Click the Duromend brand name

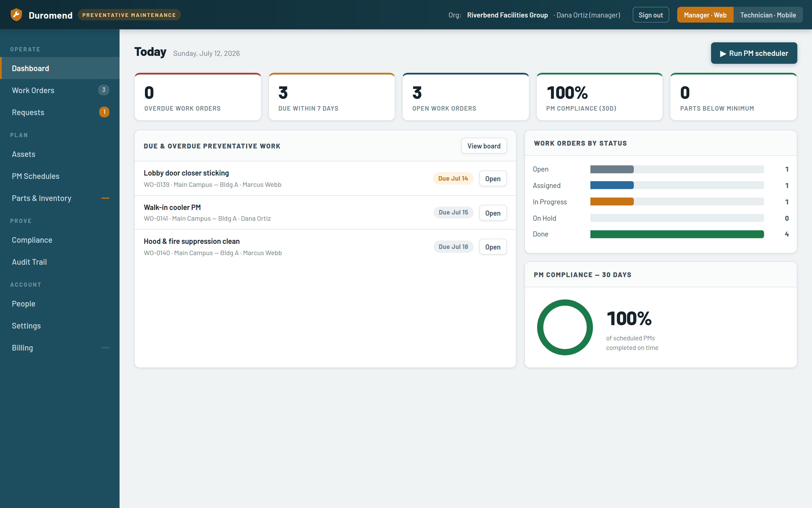click(50, 15)
